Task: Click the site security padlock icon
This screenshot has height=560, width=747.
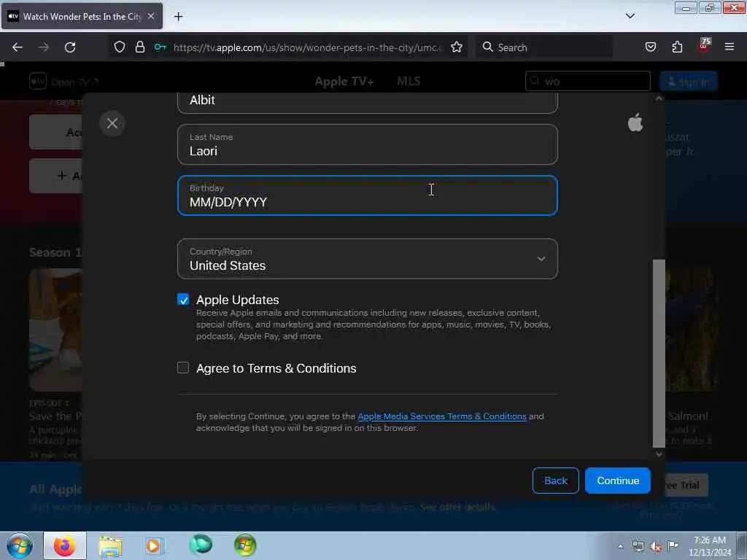Action: (139, 47)
